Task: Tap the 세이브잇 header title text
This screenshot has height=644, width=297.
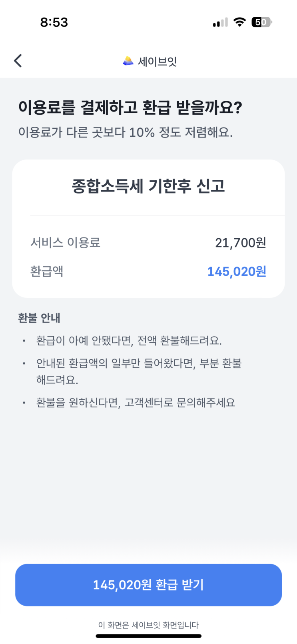Action: tap(157, 62)
